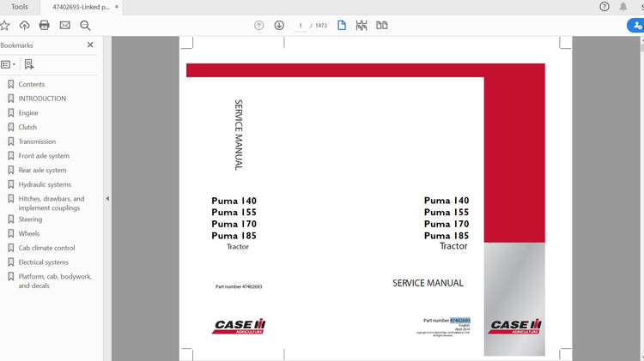The height and width of the screenshot is (361, 644).
Task: Click Puma 185 text on left spine
Action: click(x=234, y=236)
